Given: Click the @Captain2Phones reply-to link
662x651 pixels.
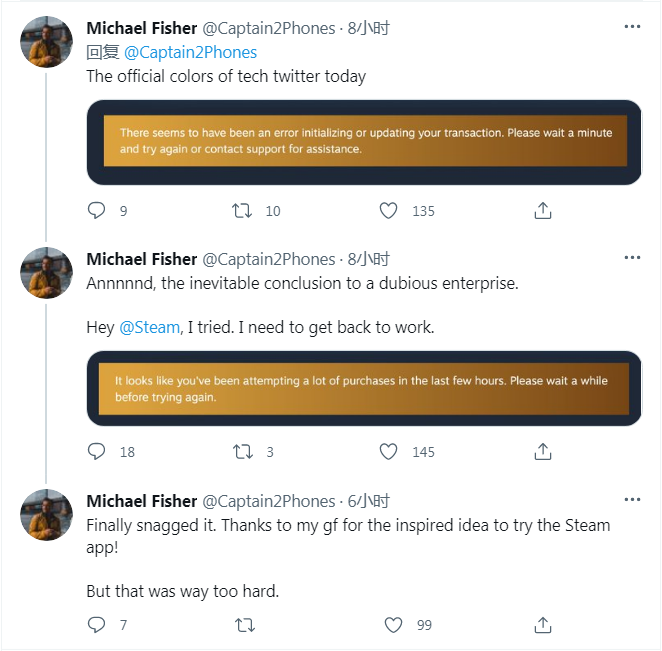Looking at the screenshot, I should (x=190, y=52).
